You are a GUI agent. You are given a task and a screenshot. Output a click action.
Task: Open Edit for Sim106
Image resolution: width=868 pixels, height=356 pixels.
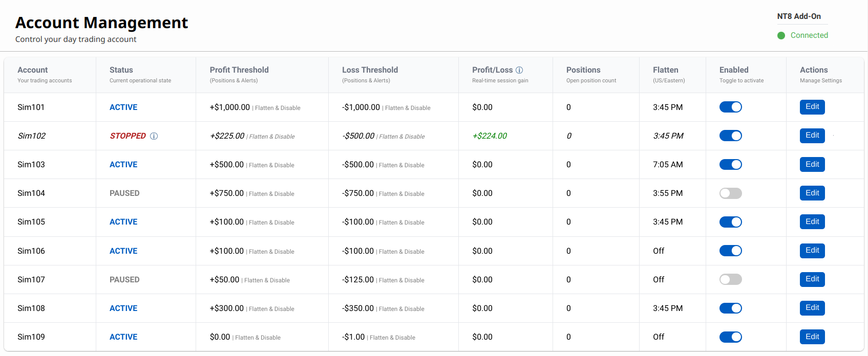[812, 251]
